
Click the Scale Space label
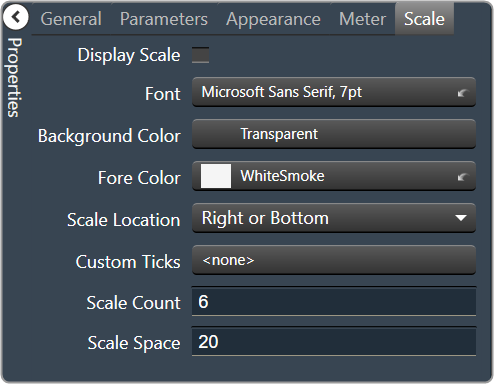[x=134, y=343]
